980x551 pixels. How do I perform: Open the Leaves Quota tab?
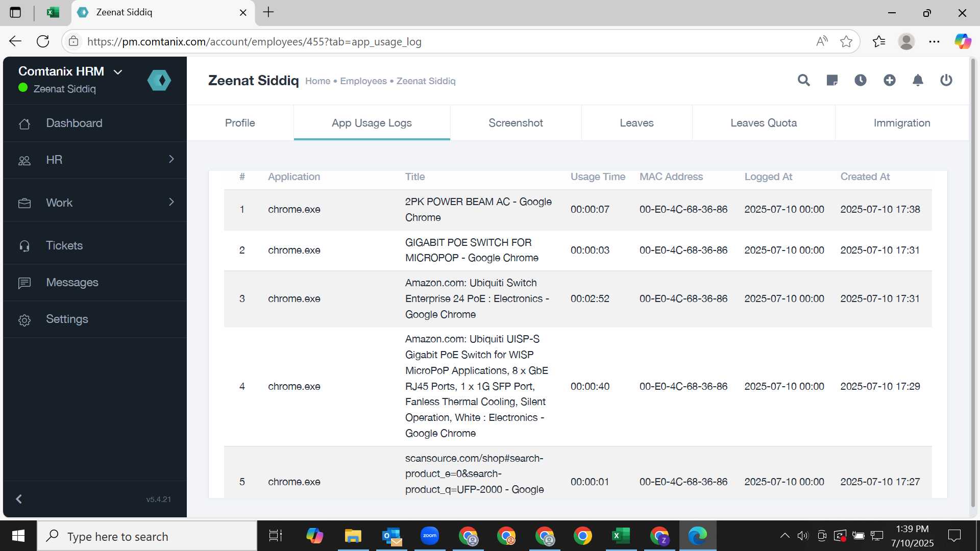[x=764, y=123]
